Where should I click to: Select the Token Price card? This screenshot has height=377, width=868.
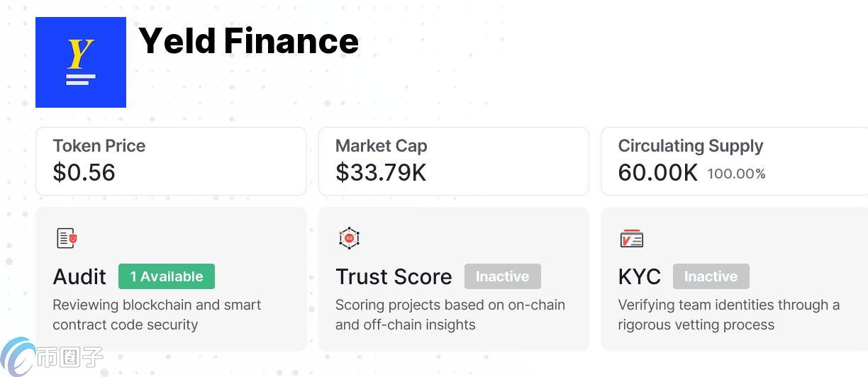171,161
